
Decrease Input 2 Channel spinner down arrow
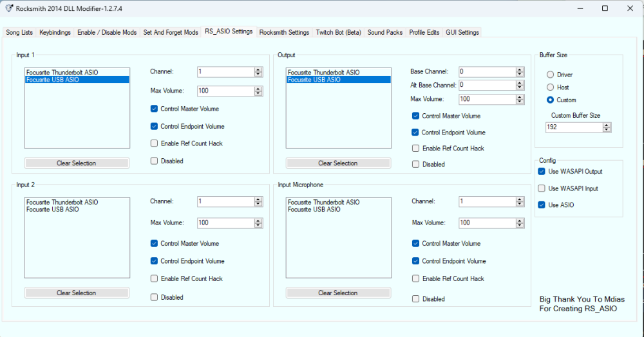(x=258, y=205)
